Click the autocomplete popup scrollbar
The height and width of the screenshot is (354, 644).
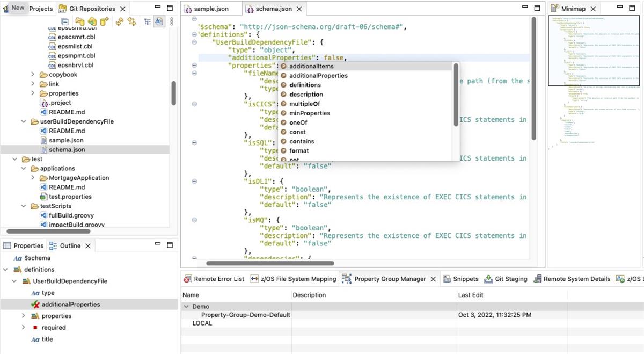click(x=456, y=95)
